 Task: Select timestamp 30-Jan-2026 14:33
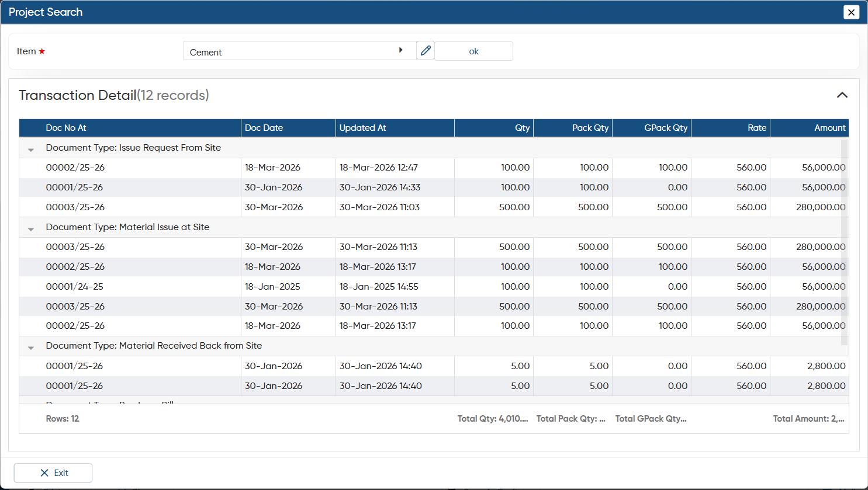380,187
